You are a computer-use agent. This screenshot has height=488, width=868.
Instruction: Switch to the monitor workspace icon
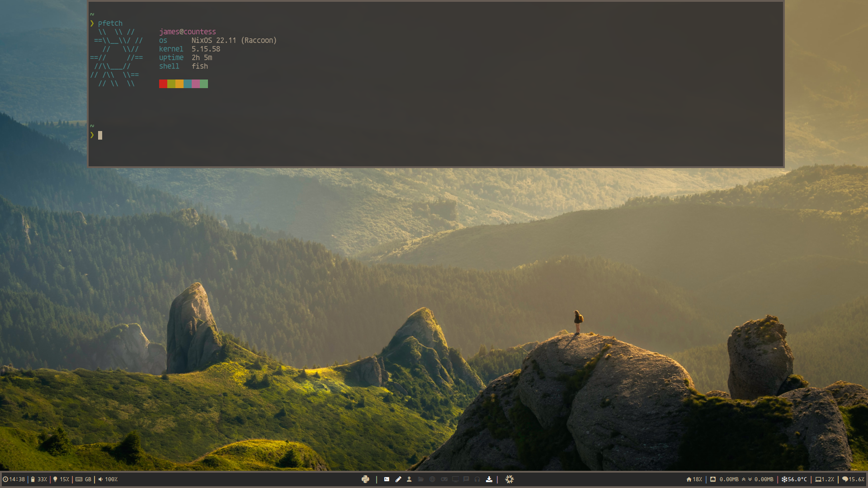point(455,479)
